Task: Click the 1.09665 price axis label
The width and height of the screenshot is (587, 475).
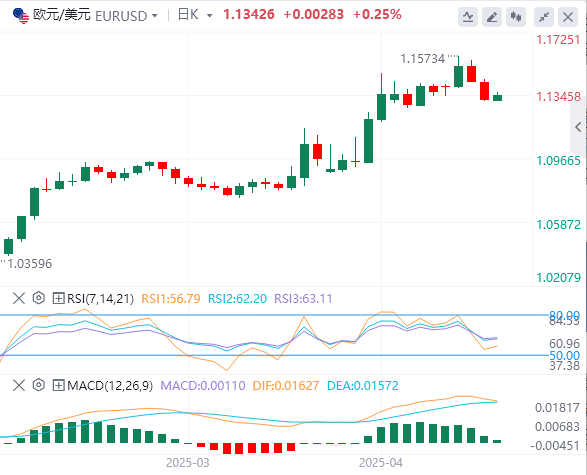Action: [559, 161]
